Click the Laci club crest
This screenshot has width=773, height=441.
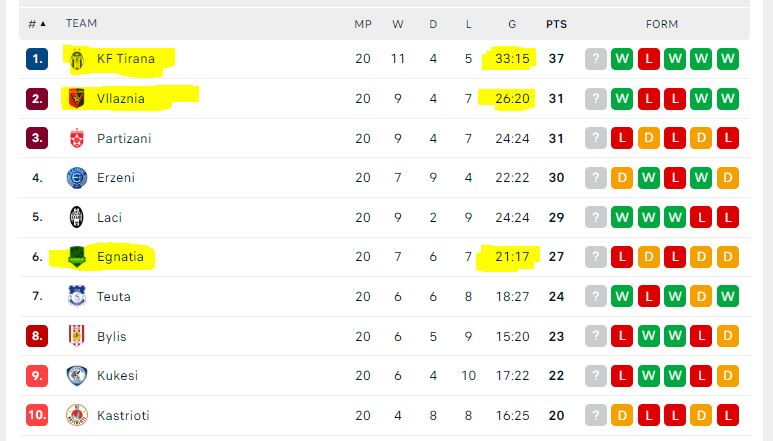pyautogui.click(x=76, y=217)
